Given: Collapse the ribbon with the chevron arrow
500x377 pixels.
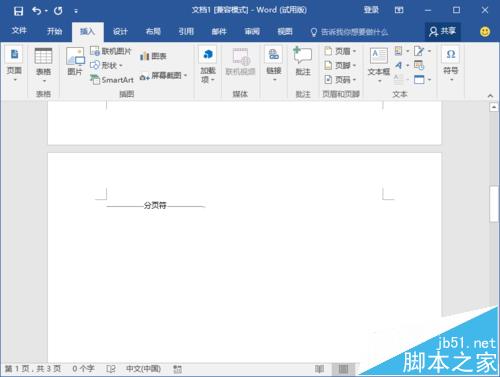Looking at the screenshot, I should [490, 96].
